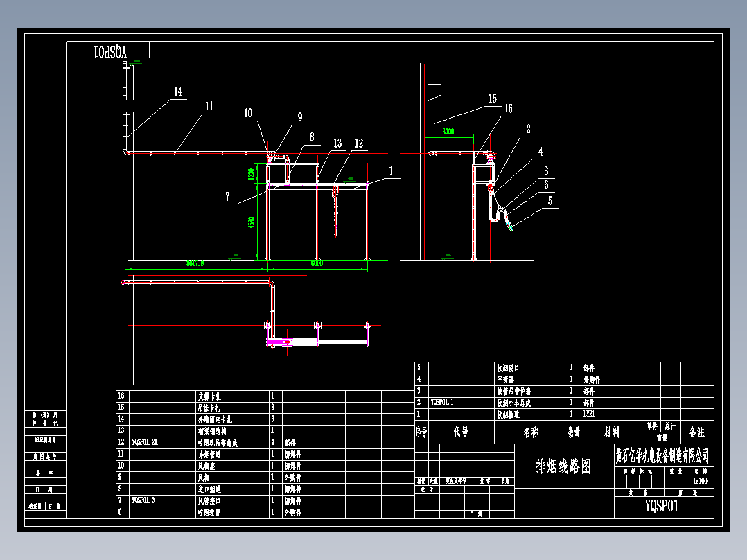
Task: Click leader callout number 7
Action: tap(227, 197)
